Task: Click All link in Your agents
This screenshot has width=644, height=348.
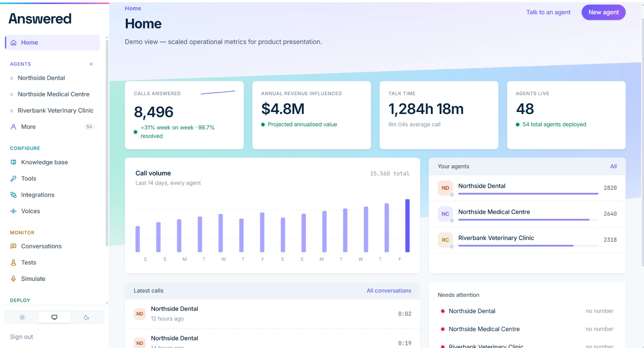Action: tap(613, 167)
